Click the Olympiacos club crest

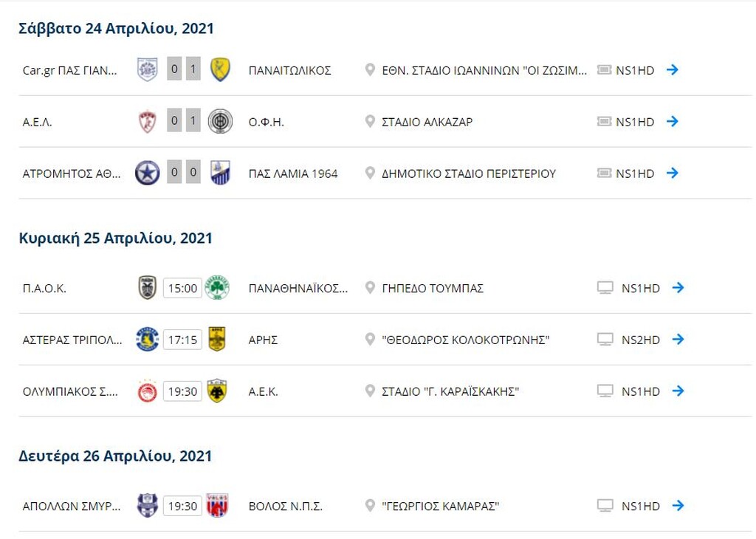click(148, 391)
